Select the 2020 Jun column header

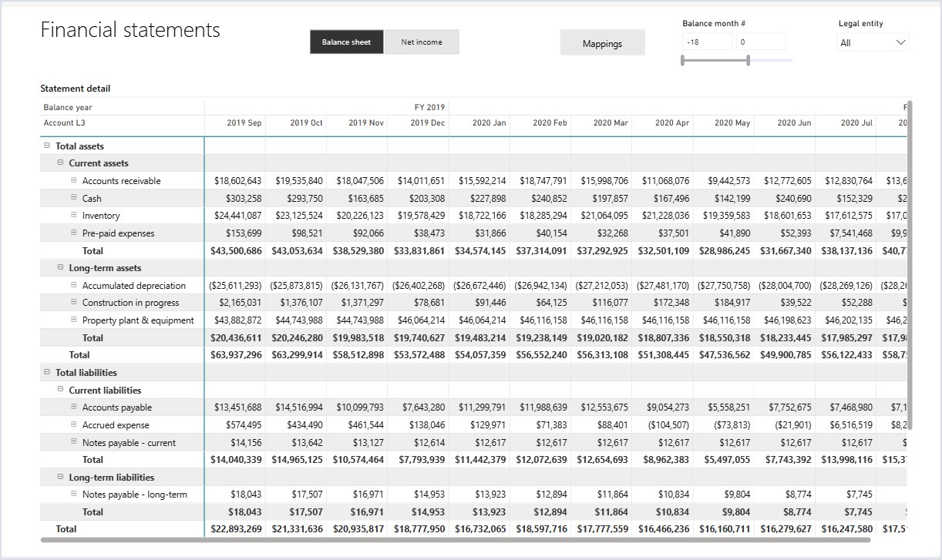pos(794,122)
